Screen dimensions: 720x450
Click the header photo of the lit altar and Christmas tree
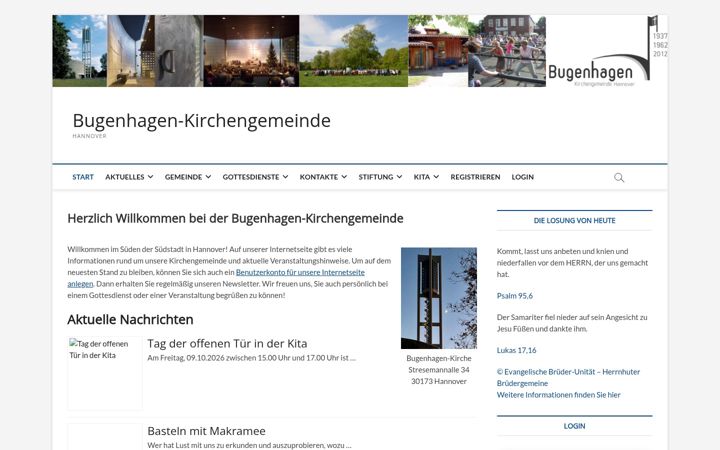tap(251, 51)
